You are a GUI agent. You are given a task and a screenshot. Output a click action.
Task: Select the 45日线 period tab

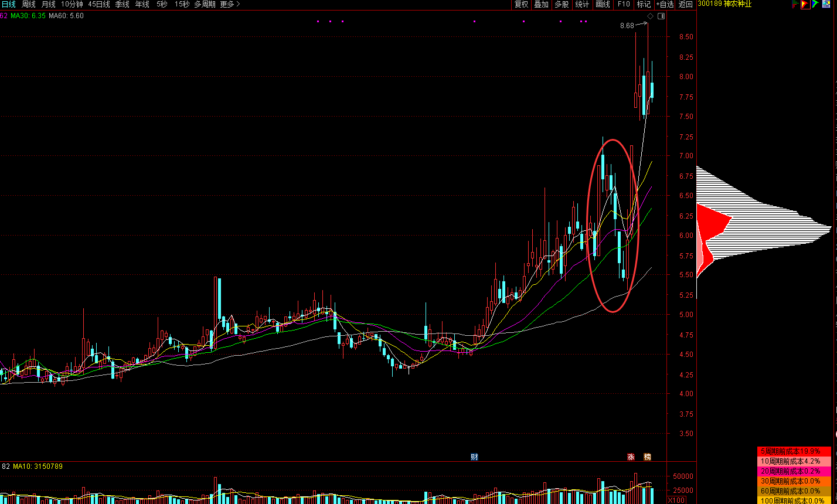click(x=99, y=4)
